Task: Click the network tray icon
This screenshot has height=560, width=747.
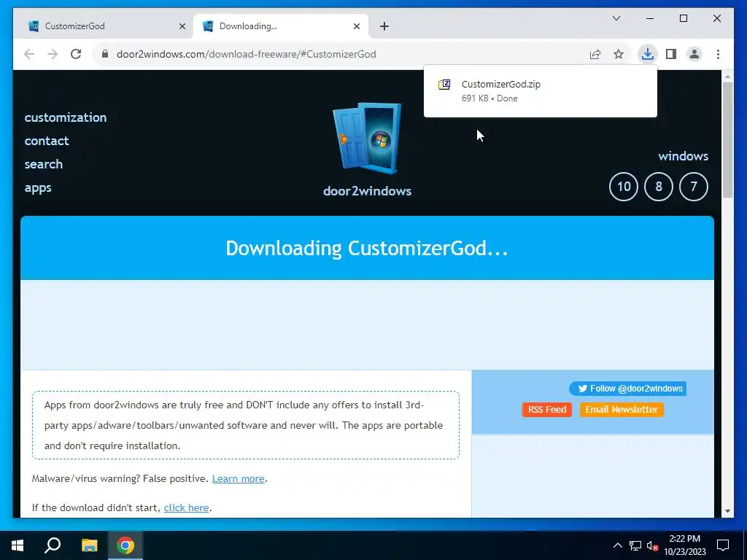Action: (x=635, y=545)
